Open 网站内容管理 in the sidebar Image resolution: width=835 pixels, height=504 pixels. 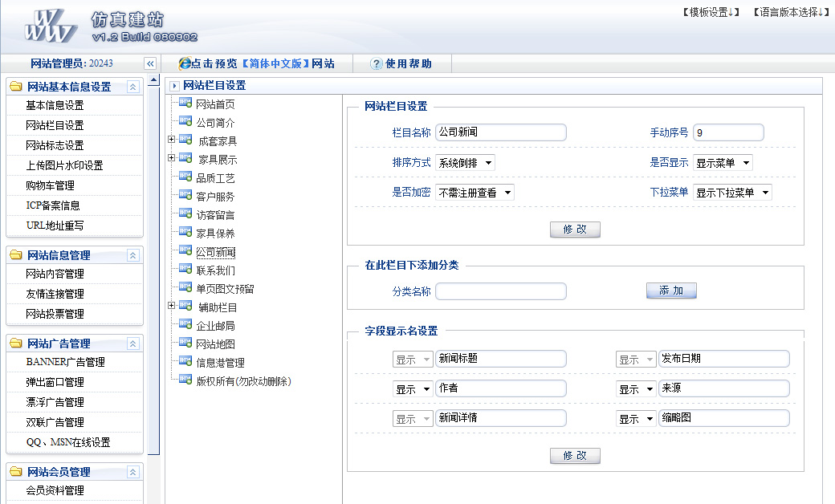(x=55, y=274)
